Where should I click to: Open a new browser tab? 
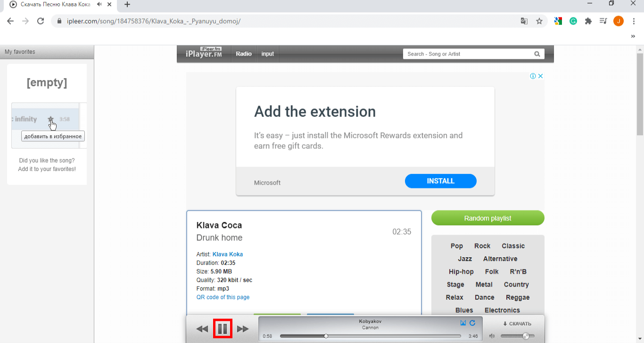(x=127, y=5)
